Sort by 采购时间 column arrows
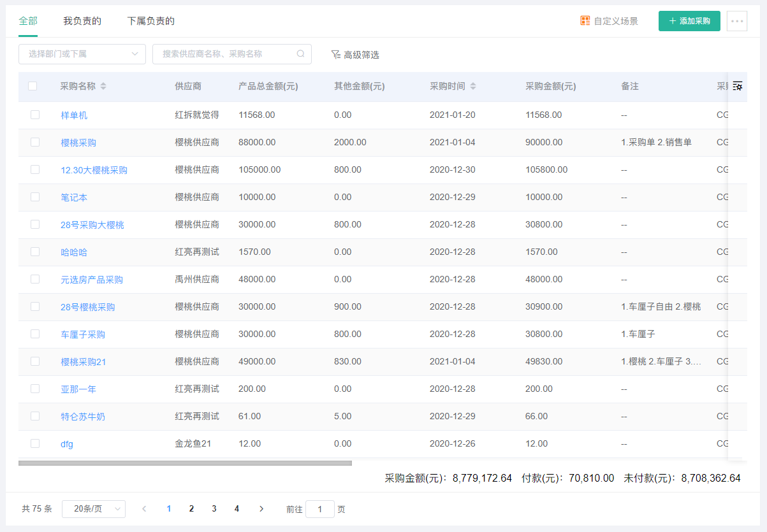 click(473, 86)
